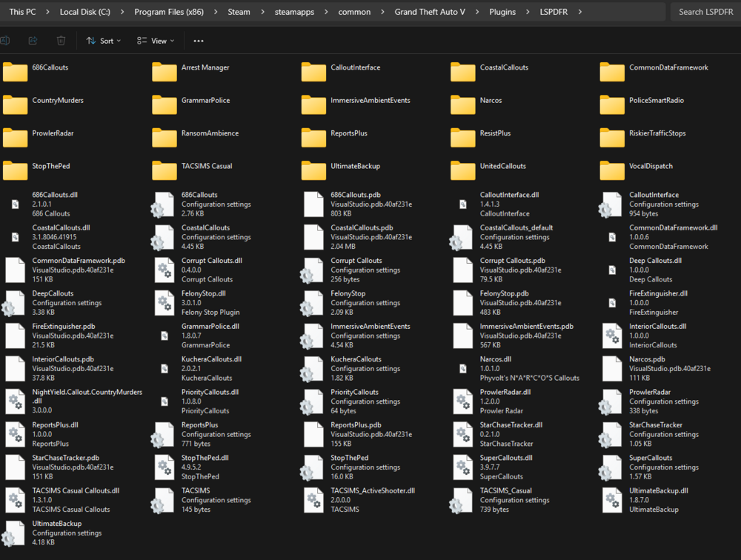Select the CountryMurders folder icon
This screenshot has width=741, height=560.
[15, 105]
